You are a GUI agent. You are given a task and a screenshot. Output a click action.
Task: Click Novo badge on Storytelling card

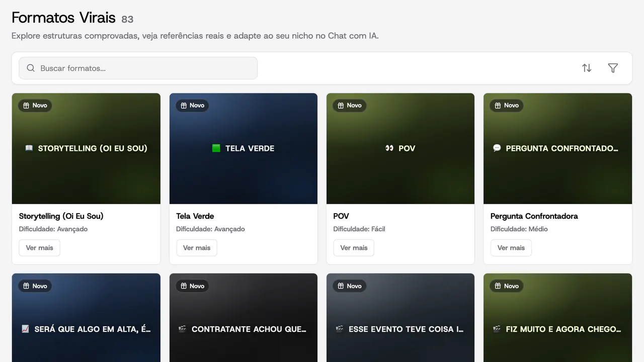35,105
